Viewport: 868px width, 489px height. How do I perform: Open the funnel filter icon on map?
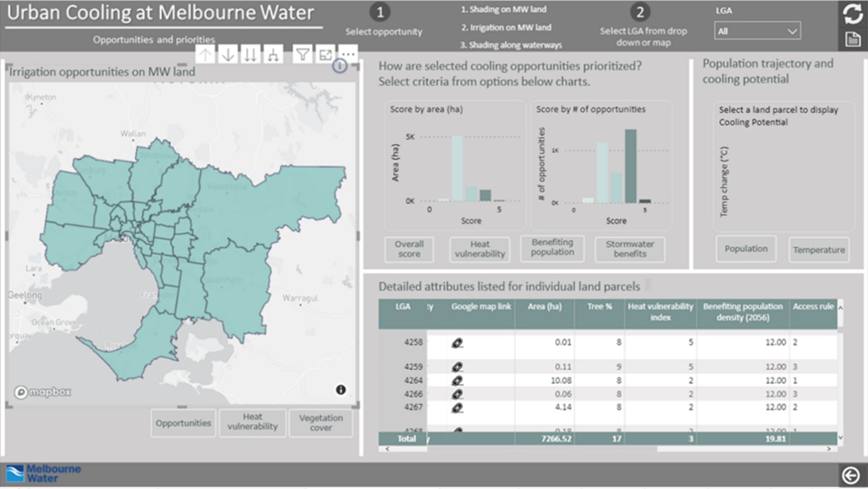click(303, 55)
